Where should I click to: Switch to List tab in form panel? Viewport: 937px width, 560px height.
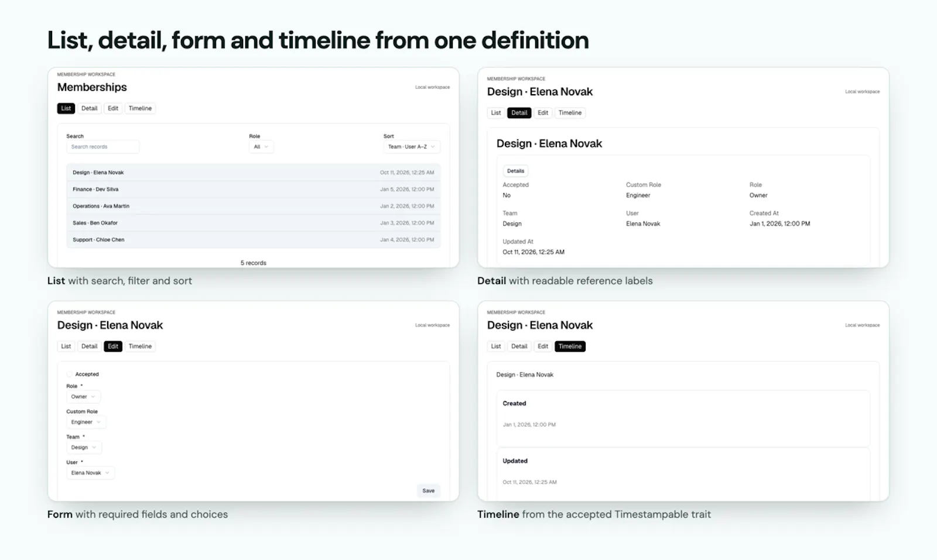(66, 346)
